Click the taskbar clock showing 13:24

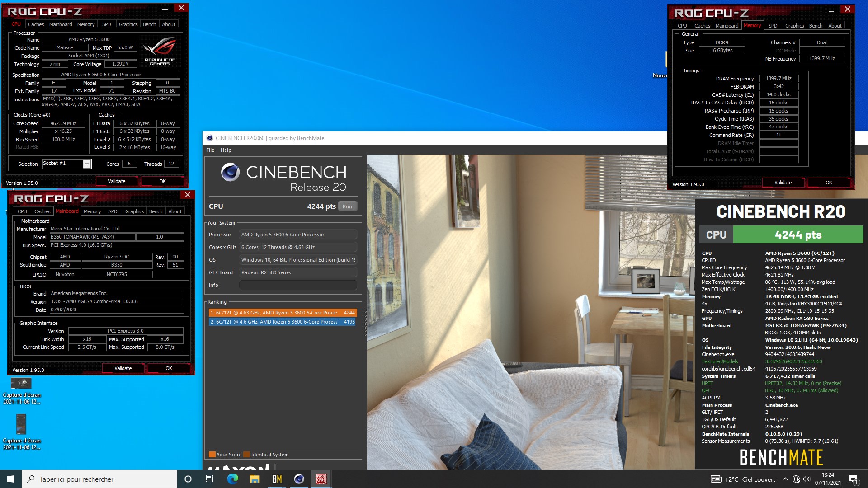point(828,479)
